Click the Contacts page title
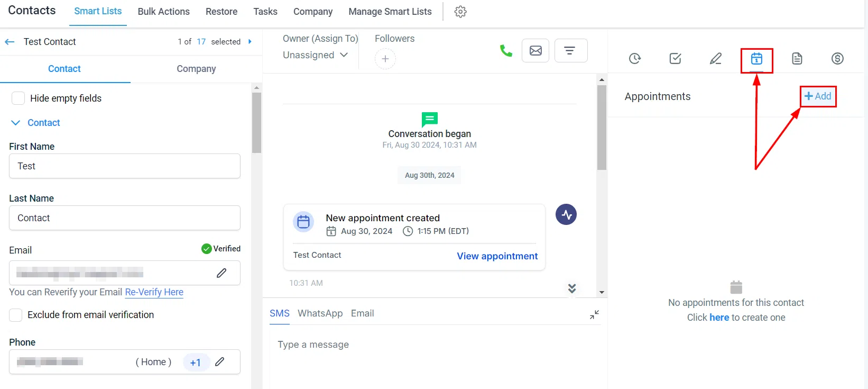Viewport: 868px width, 389px height. tap(32, 11)
